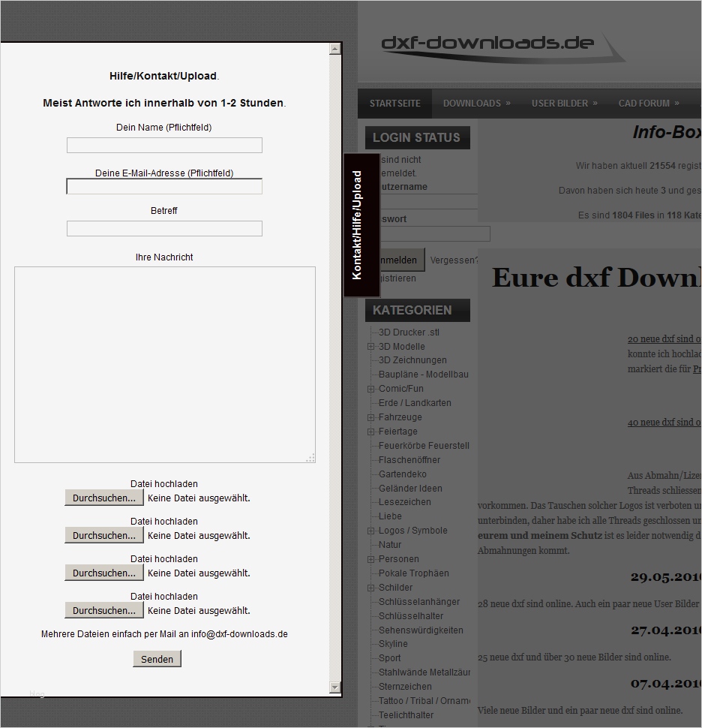Image resolution: width=702 pixels, height=728 pixels.
Task: Open the Schlüsselhalter category
Action: 410,615
